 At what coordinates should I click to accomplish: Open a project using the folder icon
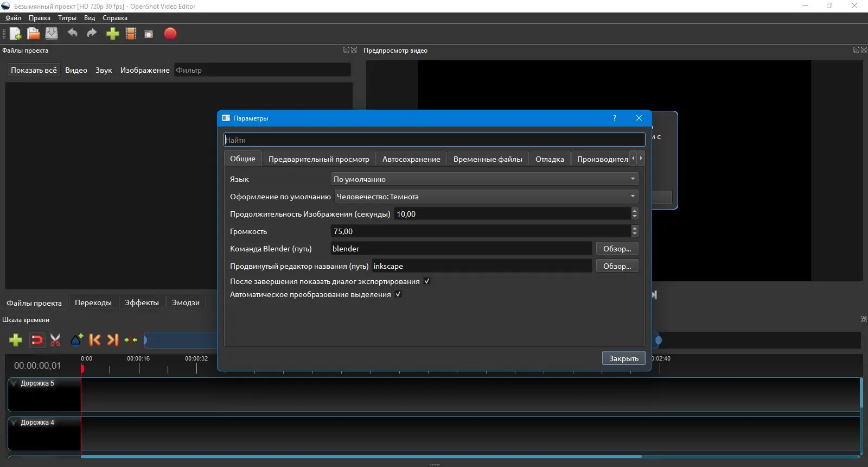click(x=34, y=34)
